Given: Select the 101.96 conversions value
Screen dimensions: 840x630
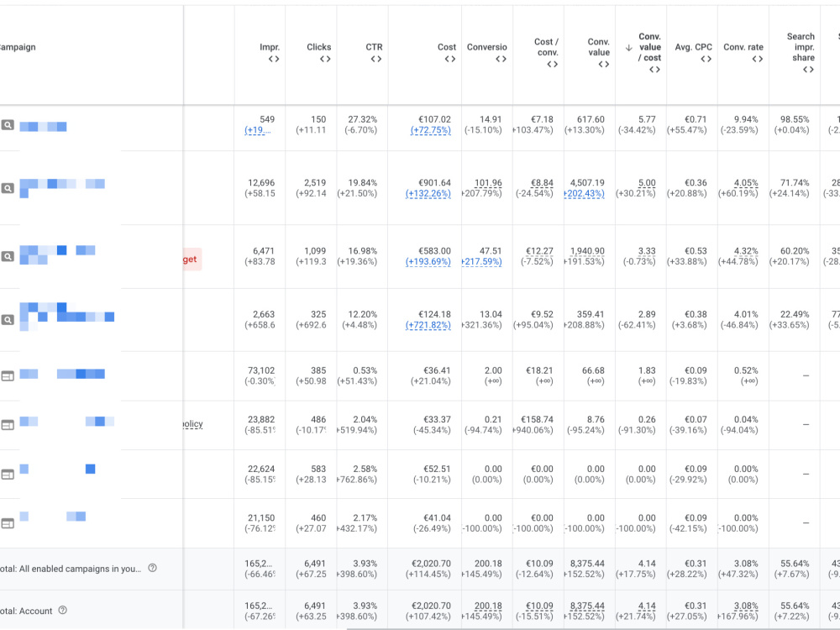Looking at the screenshot, I should (488, 182).
